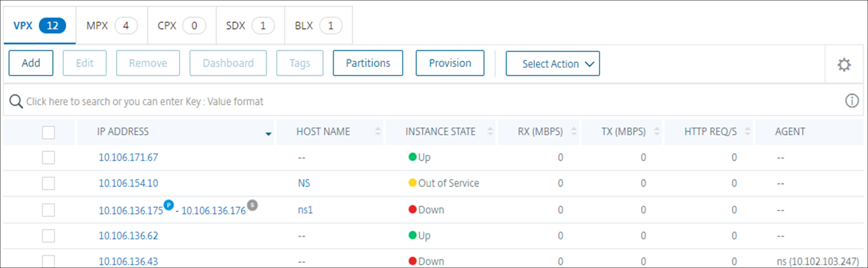Toggle the select-all header checkbox

pyautogui.click(x=49, y=132)
